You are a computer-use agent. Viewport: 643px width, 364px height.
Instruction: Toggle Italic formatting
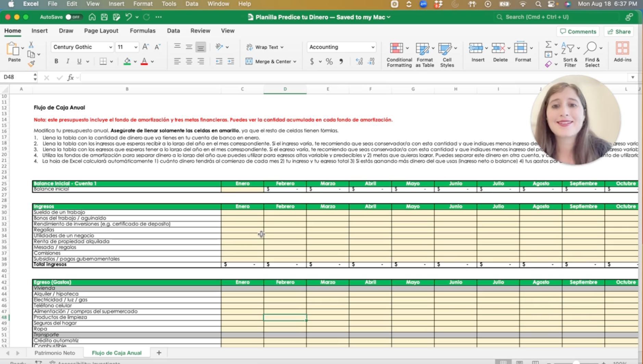pyautogui.click(x=68, y=62)
